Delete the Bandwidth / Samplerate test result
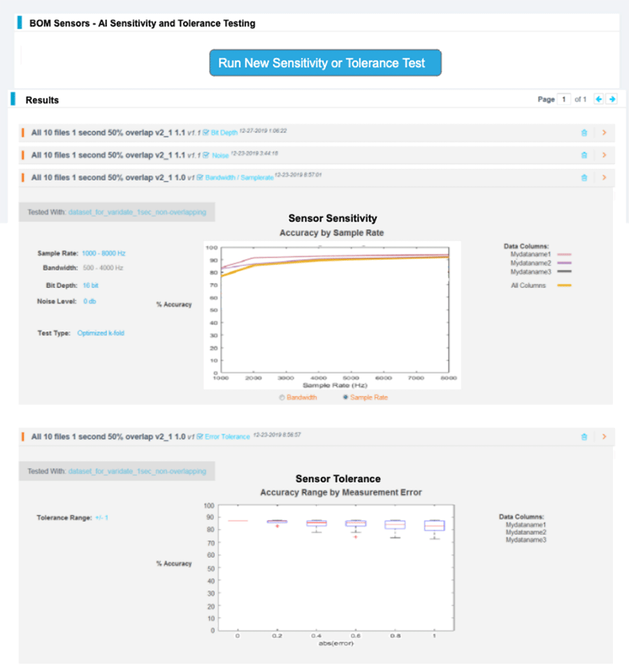Viewport: 629px width, 672px height. (x=584, y=178)
